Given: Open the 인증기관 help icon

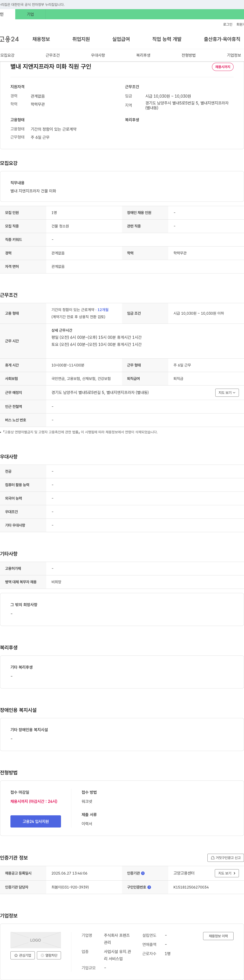Looking at the screenshot, I should pos(143,873).
